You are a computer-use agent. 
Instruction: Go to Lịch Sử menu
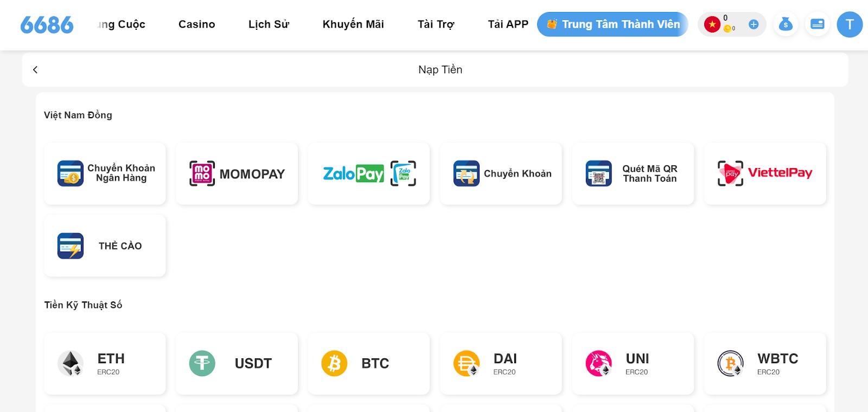click(269, 24)
